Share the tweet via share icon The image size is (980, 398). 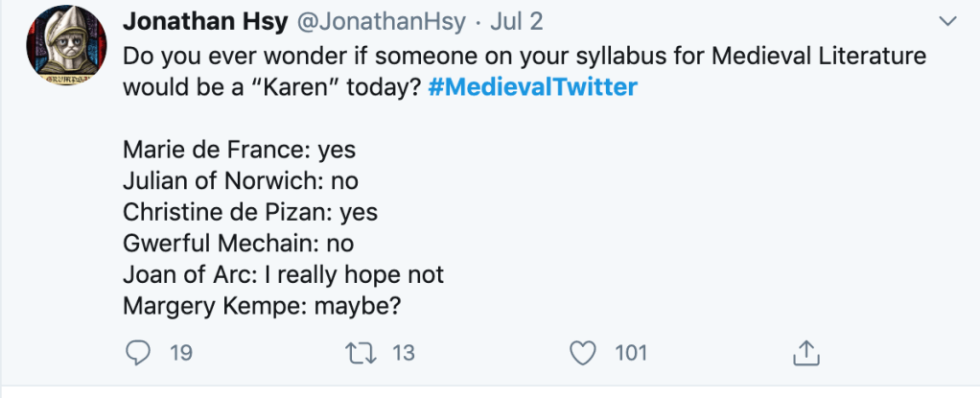(x=805, y=353)
